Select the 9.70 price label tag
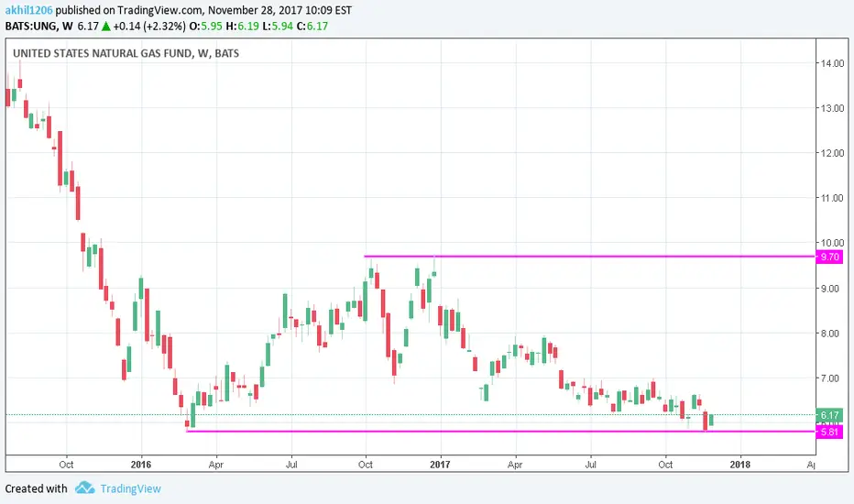Image resolution: width=854 pixels, height=504 pixels. 829,257
